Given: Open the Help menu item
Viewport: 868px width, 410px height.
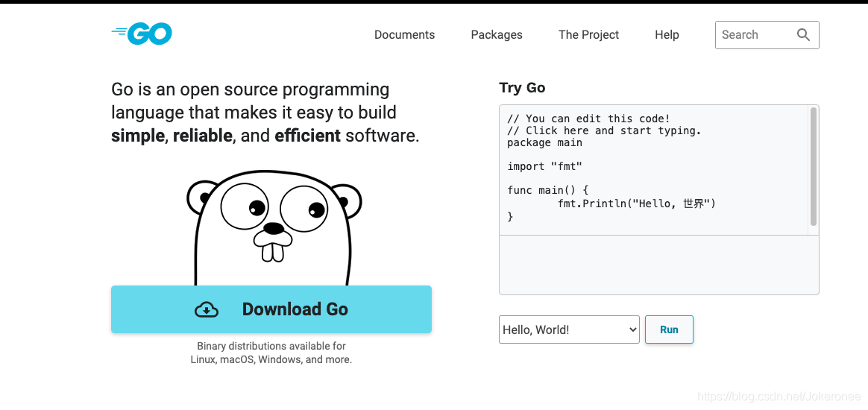Looking at the screenshot, I should pyautogui.click(x=667, y=35).
